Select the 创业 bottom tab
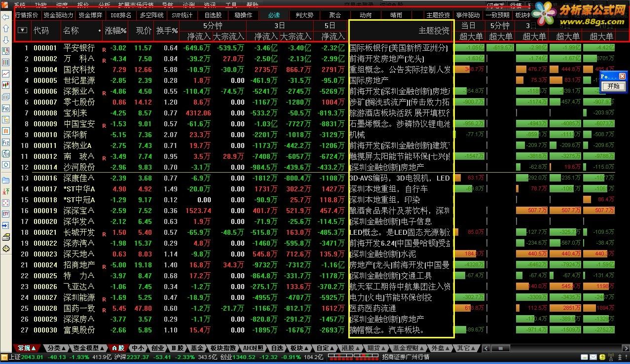 (157, 348)
